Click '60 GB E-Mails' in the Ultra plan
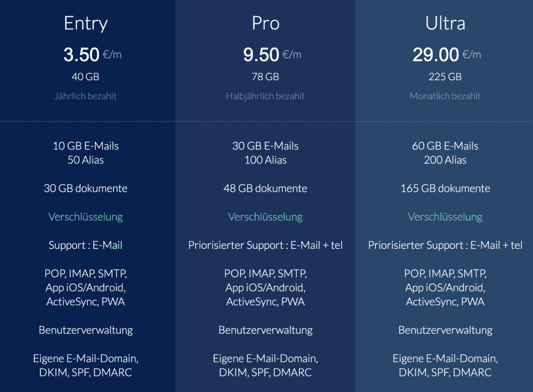The width and height of the screenshot is (533, 392). [x=445, y=146]
